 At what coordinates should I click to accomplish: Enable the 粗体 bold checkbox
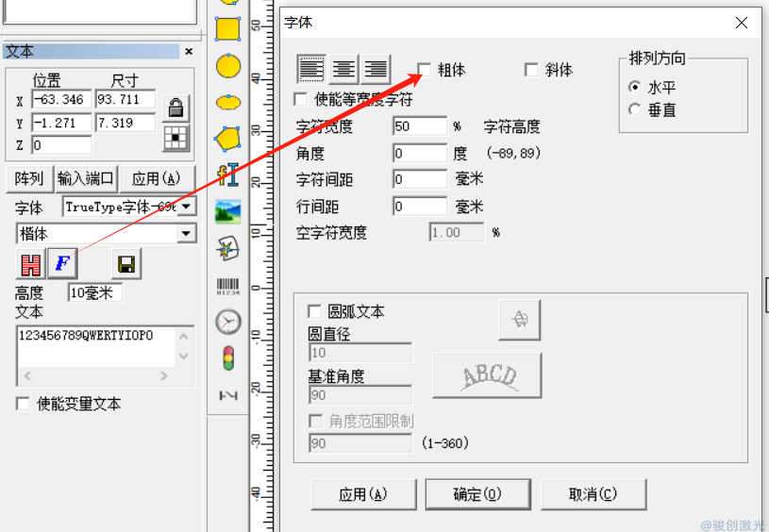(425, 70)
